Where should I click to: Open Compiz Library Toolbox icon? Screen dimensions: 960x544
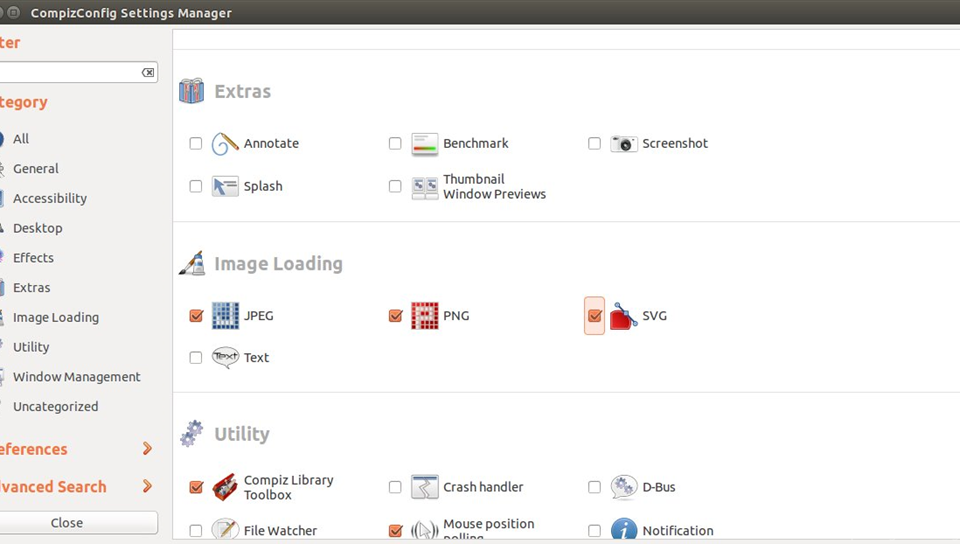(225, 487)
